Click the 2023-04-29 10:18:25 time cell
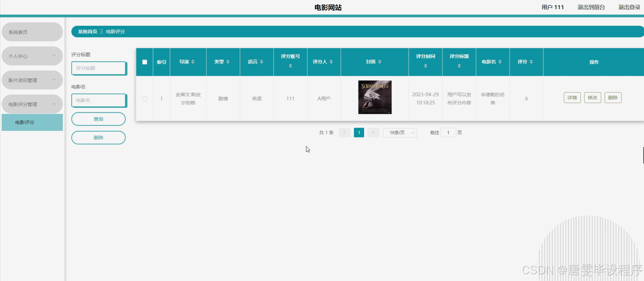The height and width of the screenshot is (281, 644). [x=425, y=99]
